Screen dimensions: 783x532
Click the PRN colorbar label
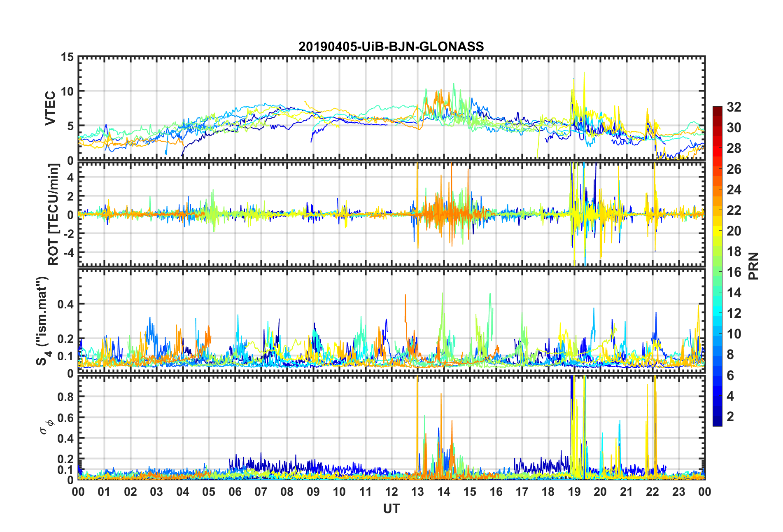(x=754, y=266)
